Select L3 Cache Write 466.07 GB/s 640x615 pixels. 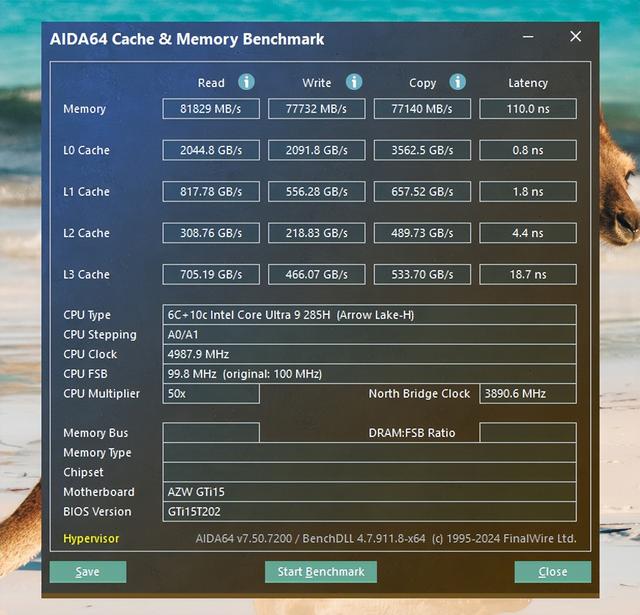pos(316,274)
